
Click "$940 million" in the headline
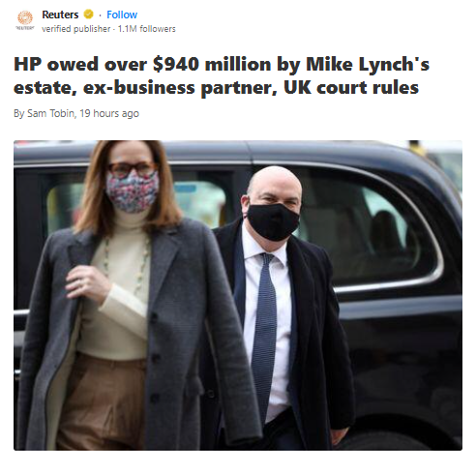click(212, 64)
